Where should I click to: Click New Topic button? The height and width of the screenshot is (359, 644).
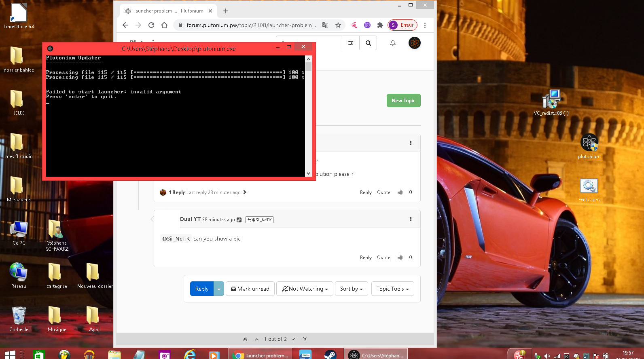pos(403,101)
